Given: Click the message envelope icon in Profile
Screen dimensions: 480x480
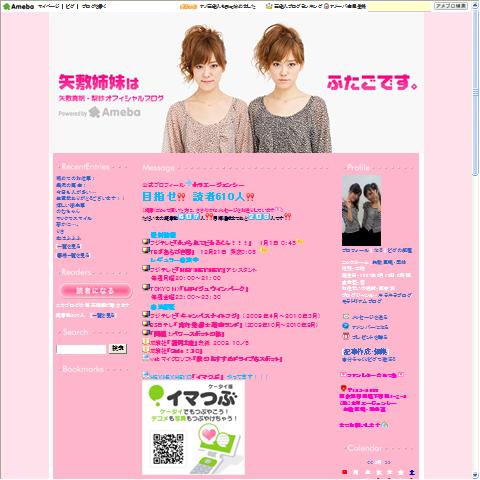Looking at the screenshot, I should (346, 316).
